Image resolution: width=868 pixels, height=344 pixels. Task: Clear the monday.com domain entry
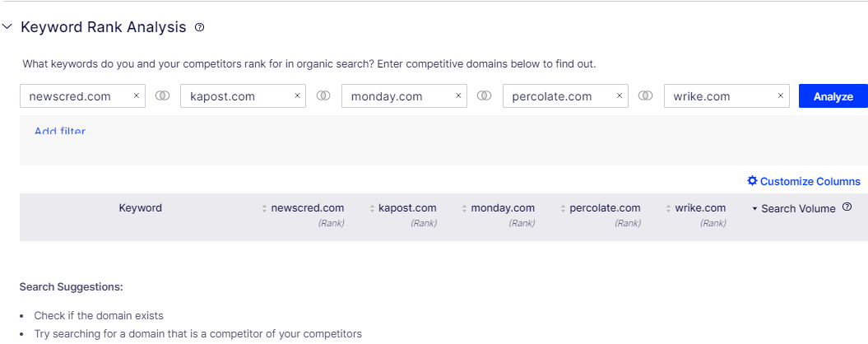458,95
